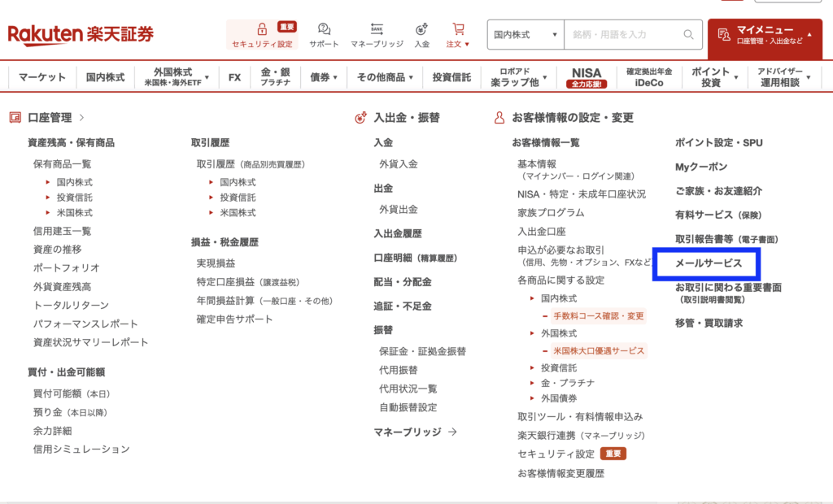Open the FX tab
The width and height of the screenshot is (833, 504).
click(x=234, y=77)
